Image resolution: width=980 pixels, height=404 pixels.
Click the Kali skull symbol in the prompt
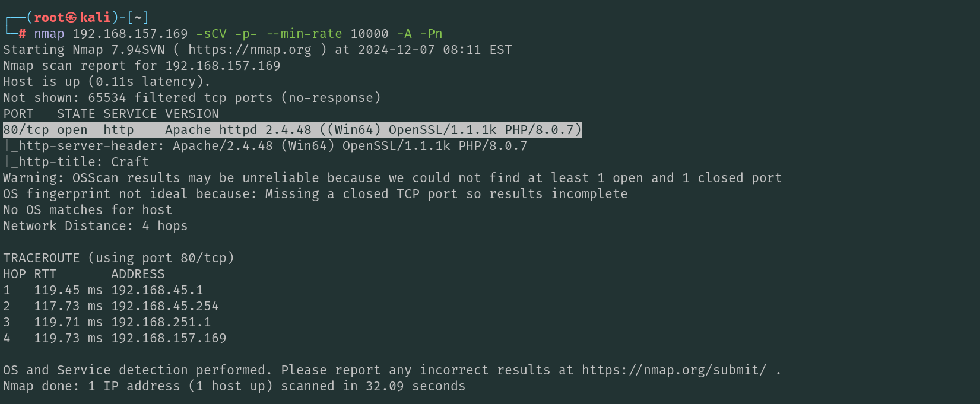pos(72,18)
